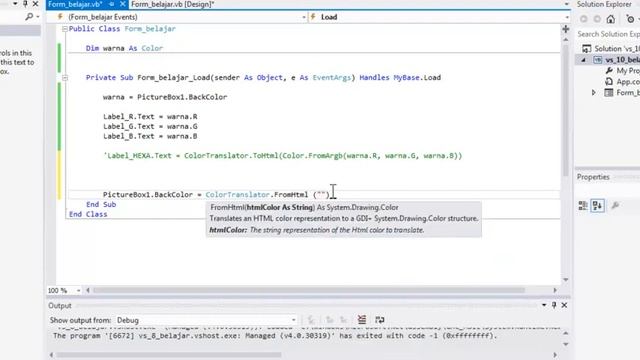Click the Categorized icon in Properties
The image size is (640, 360).
tap(583, 206)
